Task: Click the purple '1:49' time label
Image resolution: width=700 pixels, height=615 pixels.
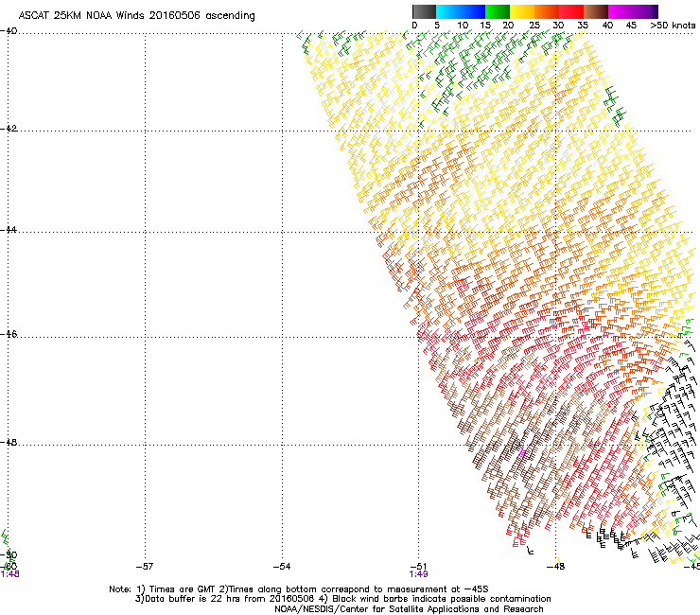Action: tap(418, 574)
